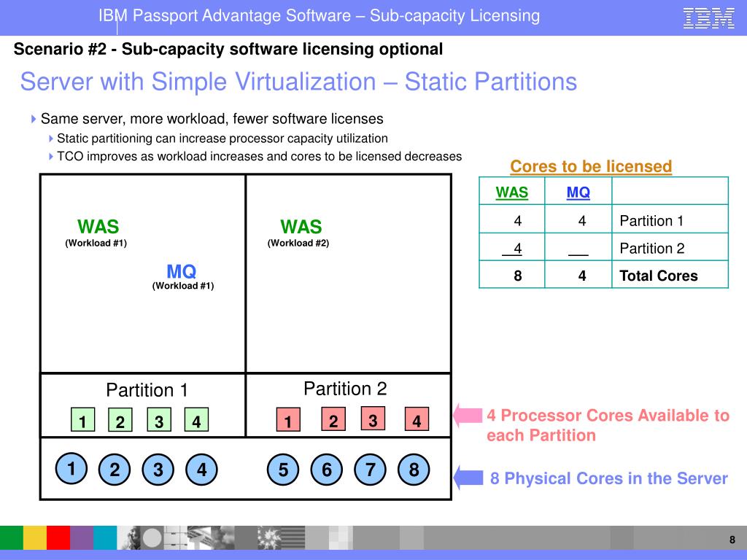Click '4 Processor Cores Available to each Partition' text
The width and height of the screenshot is (747, 560).
tap(608, 425)
